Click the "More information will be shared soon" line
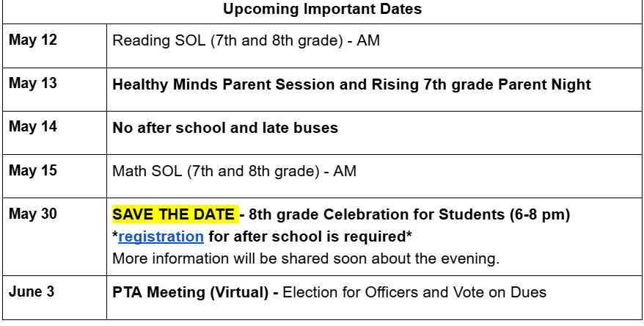This screenshot has width=644, height=326. 306,258
